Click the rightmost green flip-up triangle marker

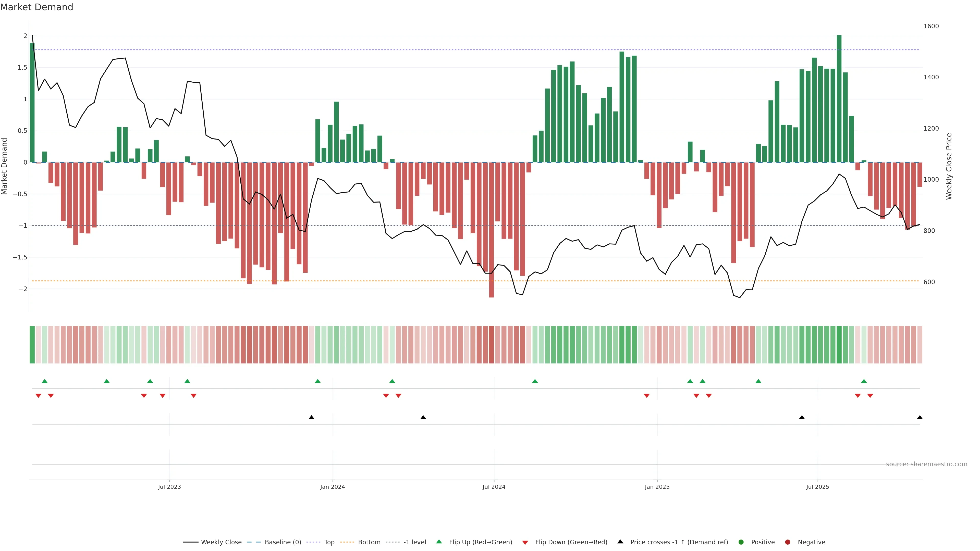click(864, 381)
